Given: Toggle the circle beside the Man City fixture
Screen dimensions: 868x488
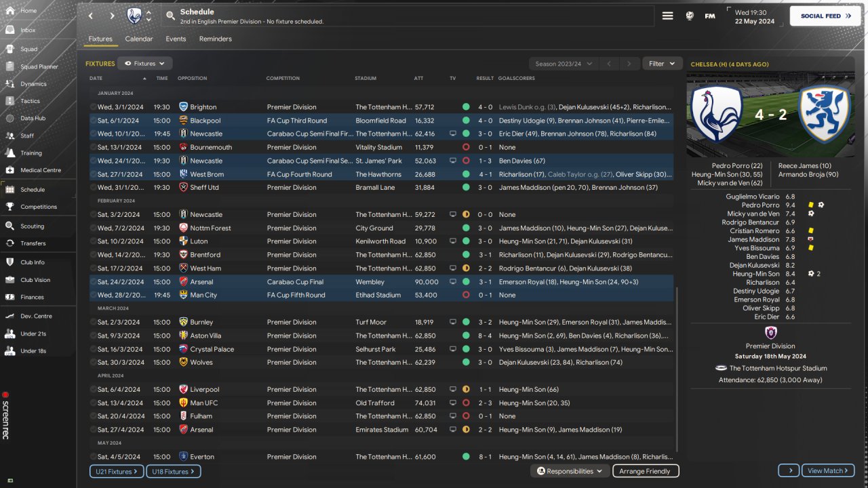Looking at the screenshot, I should pos(94,296).
